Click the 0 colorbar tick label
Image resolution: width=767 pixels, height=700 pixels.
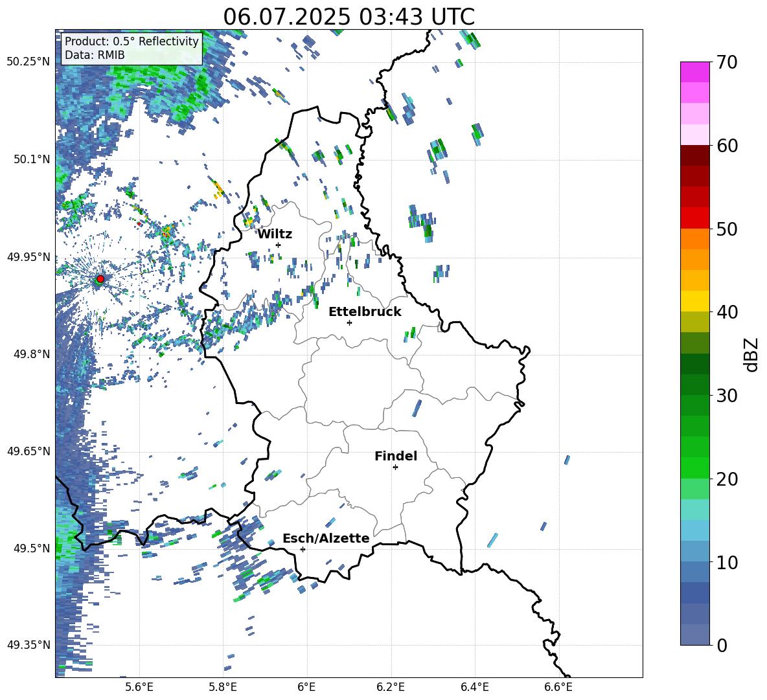click(722, 645)
